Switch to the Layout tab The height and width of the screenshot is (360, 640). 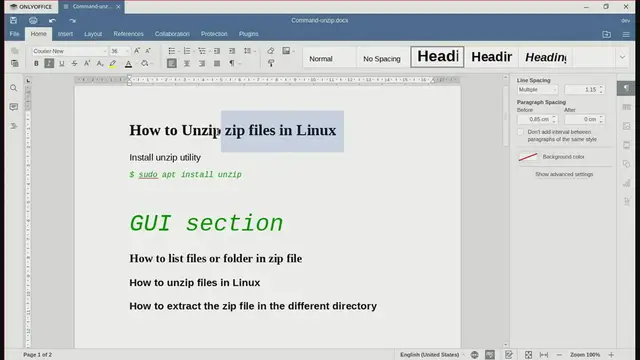(x=93, y=34)
